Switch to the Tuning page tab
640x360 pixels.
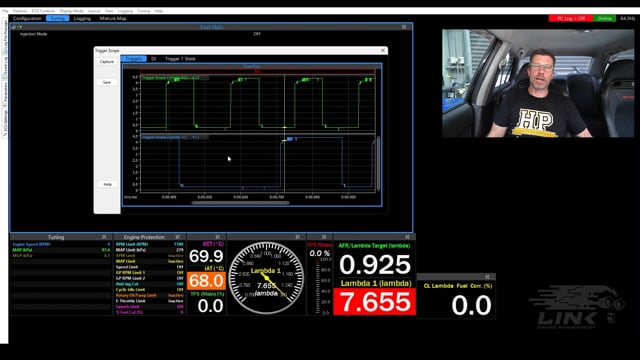coord(57,18)
